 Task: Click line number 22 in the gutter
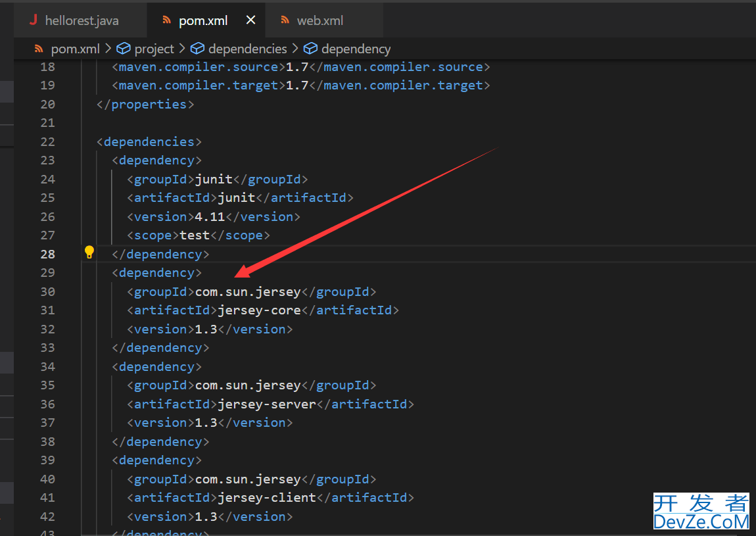[x=48, y=142]
